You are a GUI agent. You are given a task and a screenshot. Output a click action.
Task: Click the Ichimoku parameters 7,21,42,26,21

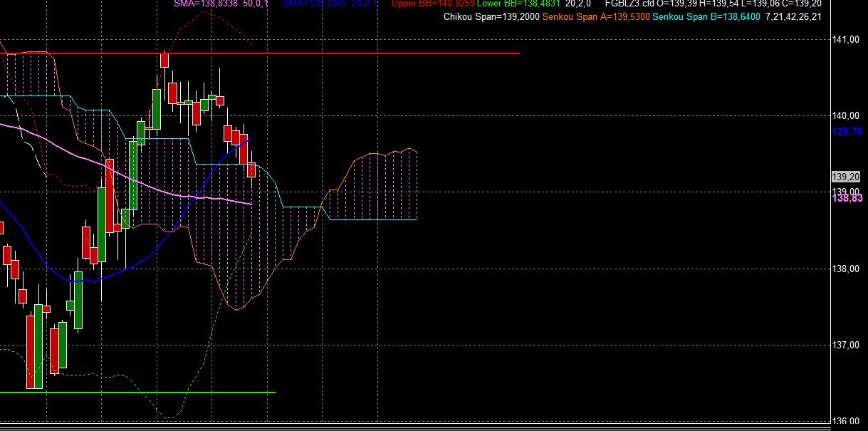[793, 16]
